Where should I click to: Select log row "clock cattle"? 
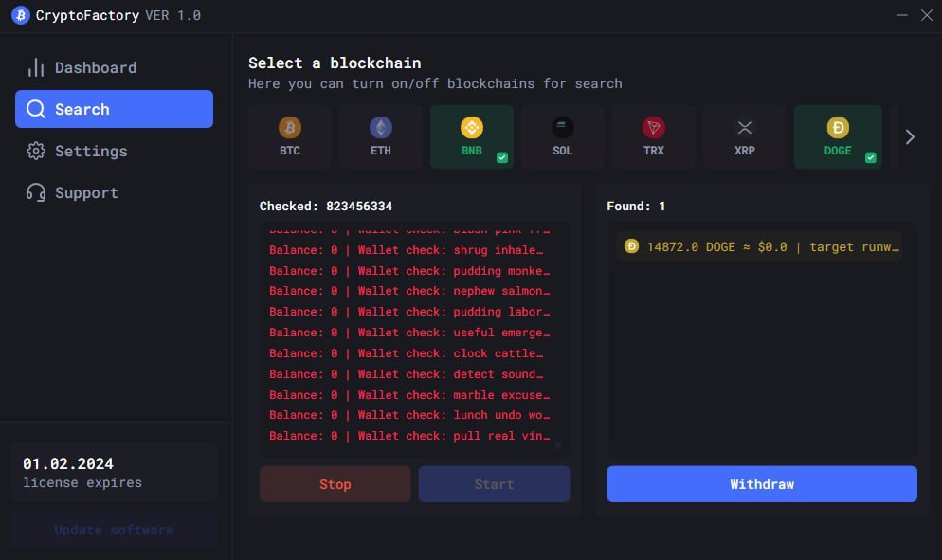(x=407, y=353)
